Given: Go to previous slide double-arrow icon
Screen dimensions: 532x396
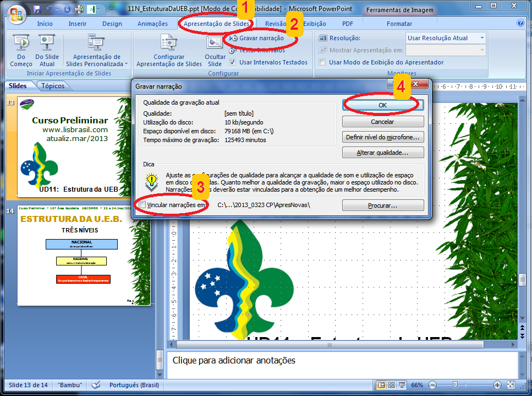Looking at the screenshot, I should 522,328.
